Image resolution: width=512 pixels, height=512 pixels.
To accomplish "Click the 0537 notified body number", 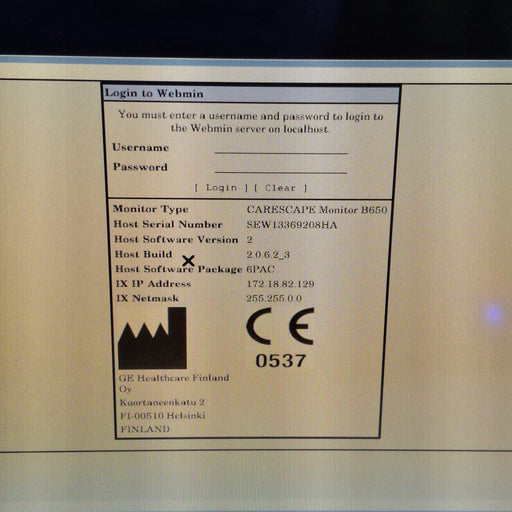I will pos(280,361).
